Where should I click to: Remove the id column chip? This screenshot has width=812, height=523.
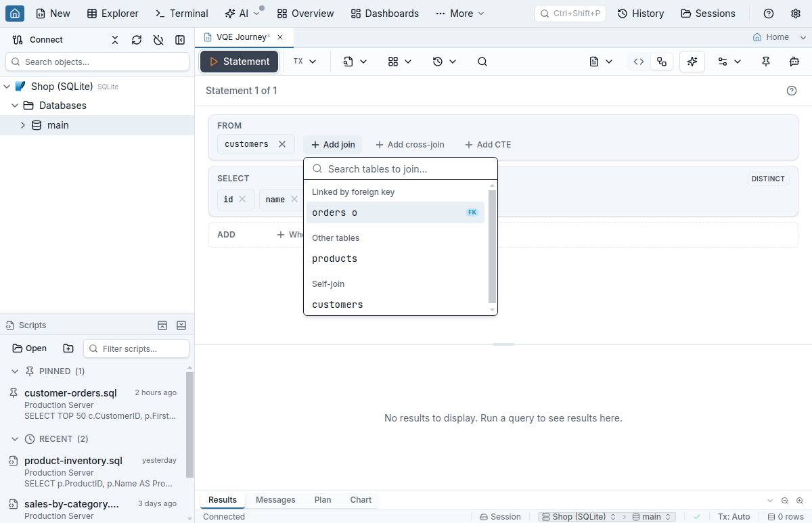pos(242,200)
